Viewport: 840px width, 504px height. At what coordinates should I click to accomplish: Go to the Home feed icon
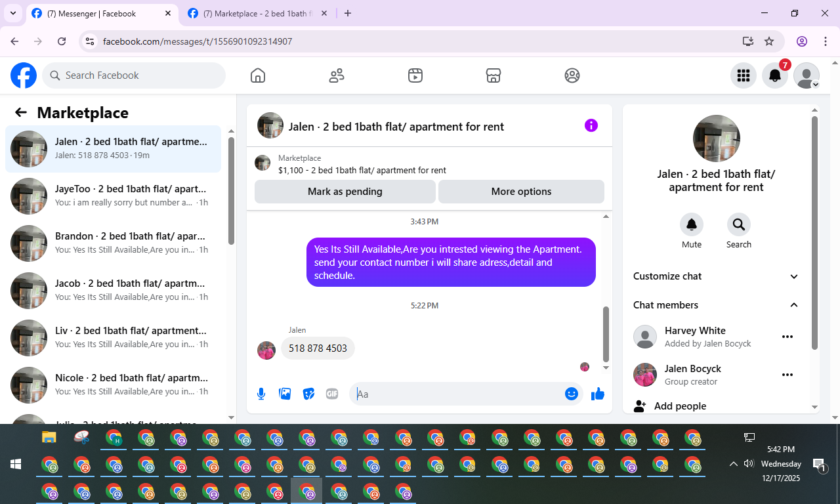(258, 75)
